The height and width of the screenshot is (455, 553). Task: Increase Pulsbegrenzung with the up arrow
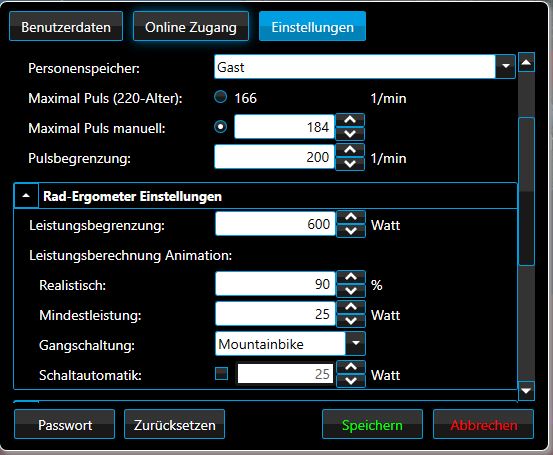350,150
